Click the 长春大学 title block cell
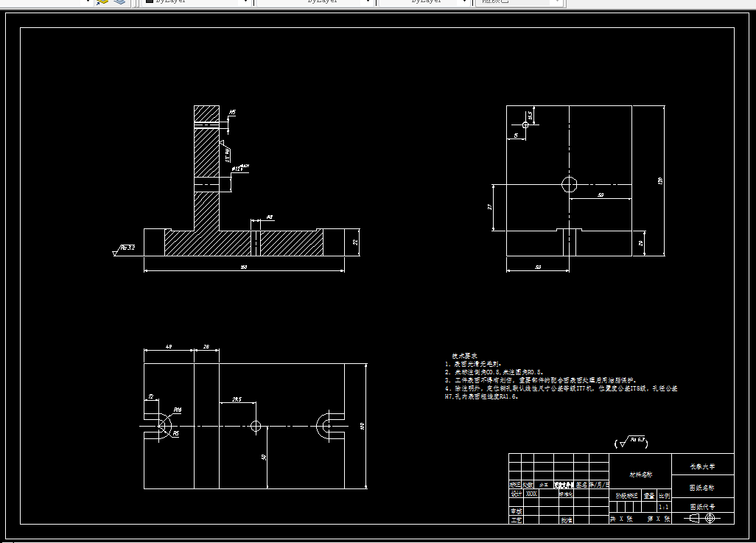756x543 pixels. 702,464
